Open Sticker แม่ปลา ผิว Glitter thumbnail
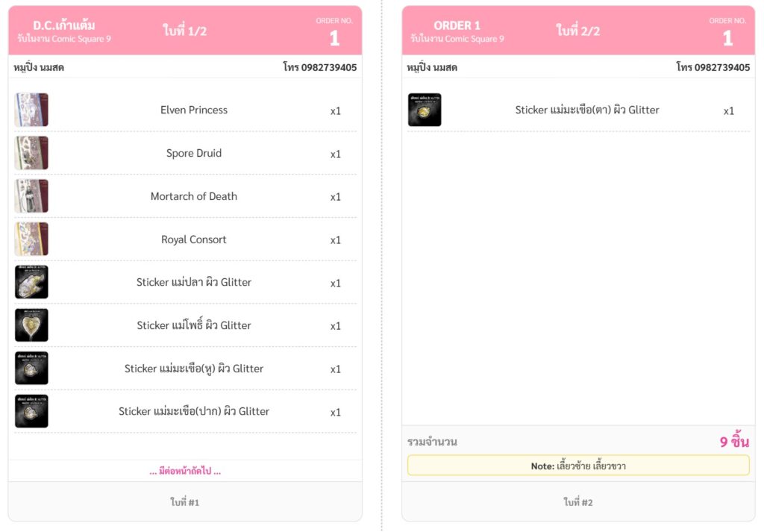 point(31,282)
